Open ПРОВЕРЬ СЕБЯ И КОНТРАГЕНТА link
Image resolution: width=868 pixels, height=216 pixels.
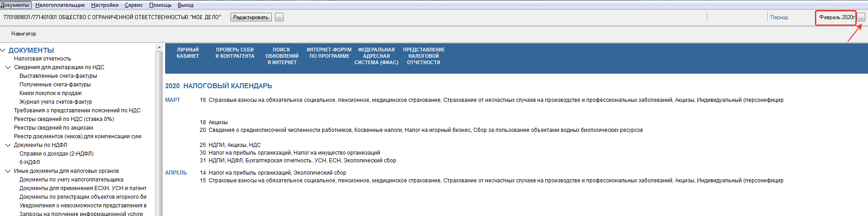tap(235, 53)
